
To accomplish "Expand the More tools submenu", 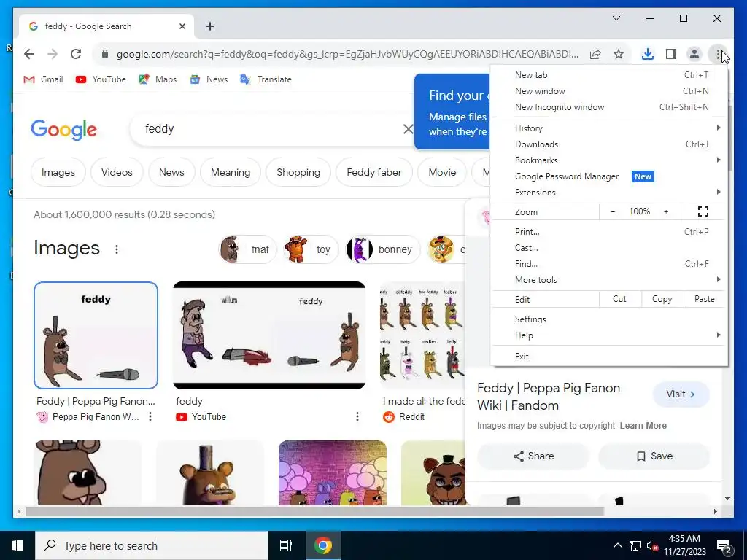I will click(x=609, y=280).
